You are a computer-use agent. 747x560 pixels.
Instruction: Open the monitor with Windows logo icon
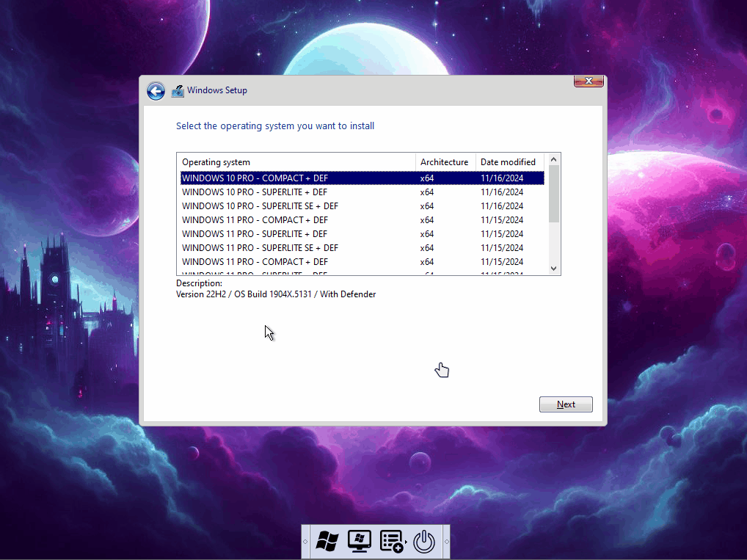pos(359,542)
